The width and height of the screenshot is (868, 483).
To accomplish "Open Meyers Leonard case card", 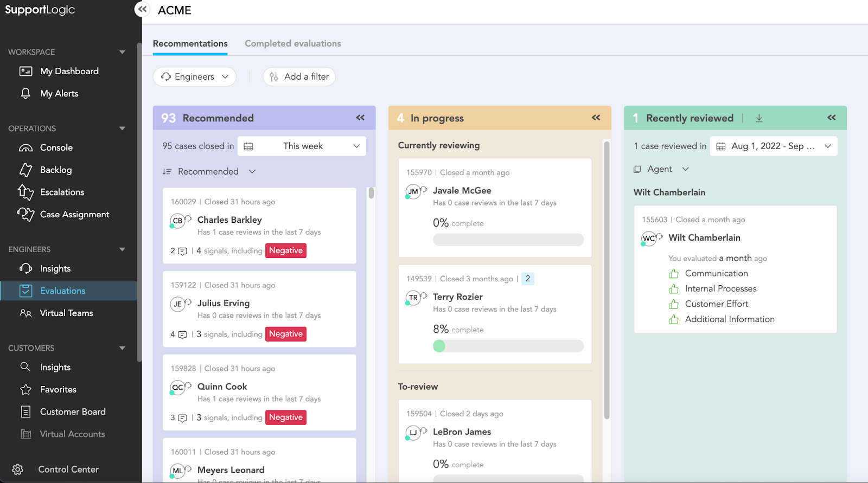I will (x=259, y=460).
